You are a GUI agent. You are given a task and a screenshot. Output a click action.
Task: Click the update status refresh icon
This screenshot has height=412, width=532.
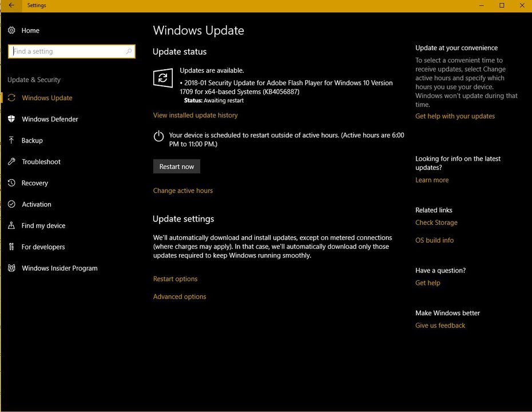[163, 78]
